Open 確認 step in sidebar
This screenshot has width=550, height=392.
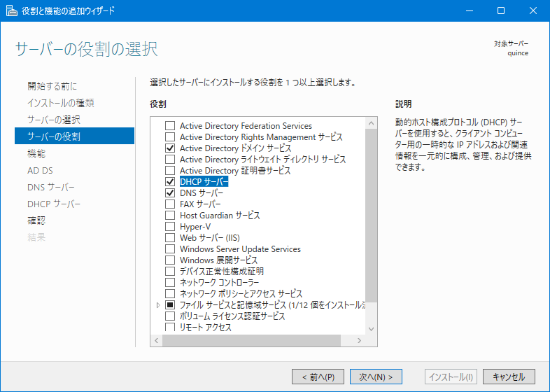(36, 220)
